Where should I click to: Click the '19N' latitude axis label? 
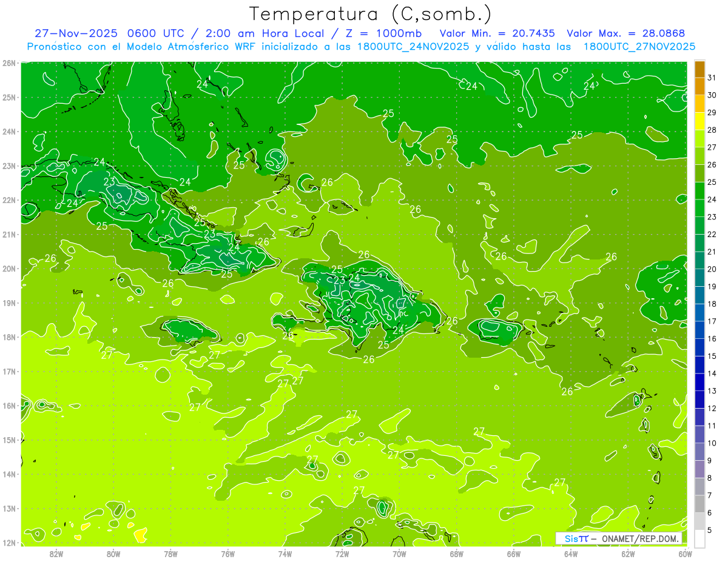[8, 303]
